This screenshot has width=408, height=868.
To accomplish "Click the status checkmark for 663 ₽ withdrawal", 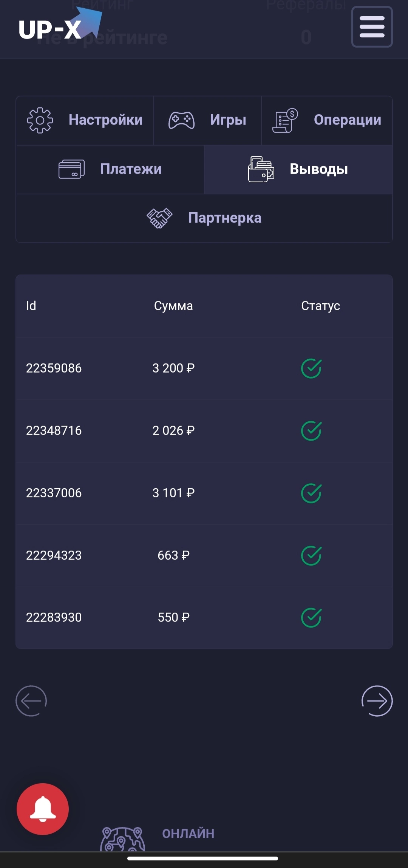I will pos(311,556).
